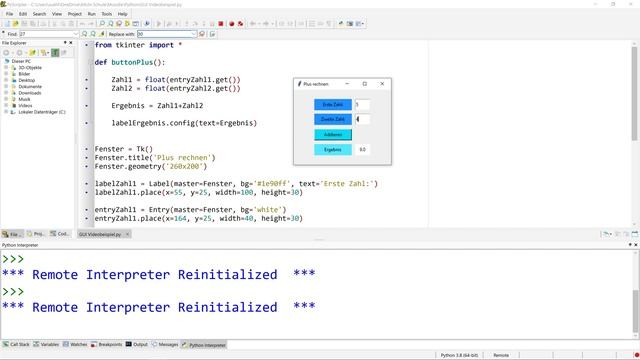Image resolution: width=640 pixels, height=360 pixels.
Task: Click the Replace execute icon after Replace box
Action: tap(202, 34)
